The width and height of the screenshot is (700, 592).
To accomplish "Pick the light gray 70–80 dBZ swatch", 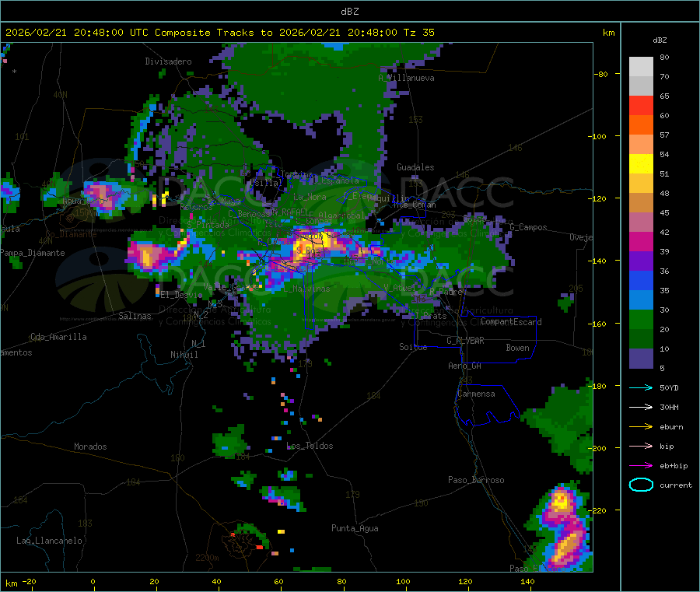I will 641,67.
